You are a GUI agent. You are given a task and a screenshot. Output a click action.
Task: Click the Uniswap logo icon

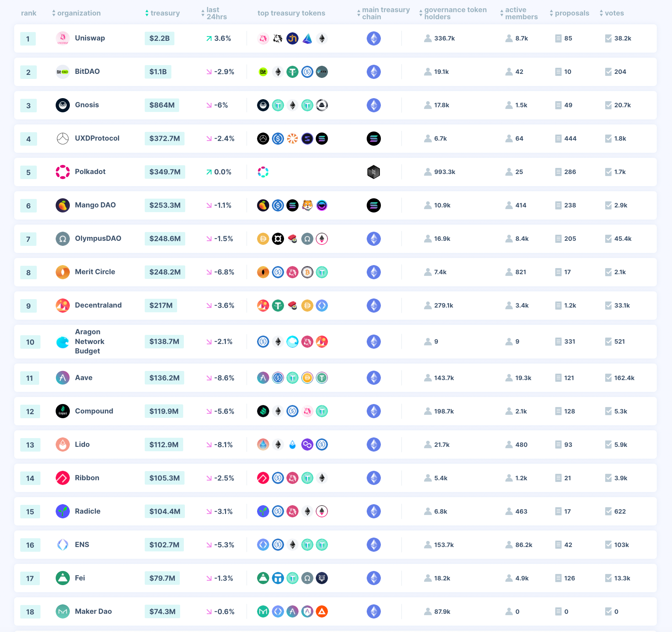point(62,38)
